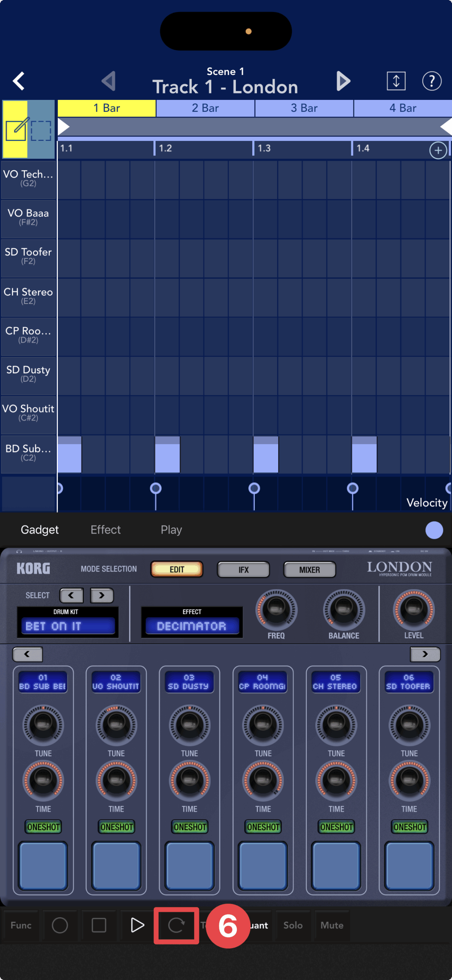452x980 pixels.
Task: Toggle ONESHOT for pad 01 BD Sub
Action: (43, 827)
